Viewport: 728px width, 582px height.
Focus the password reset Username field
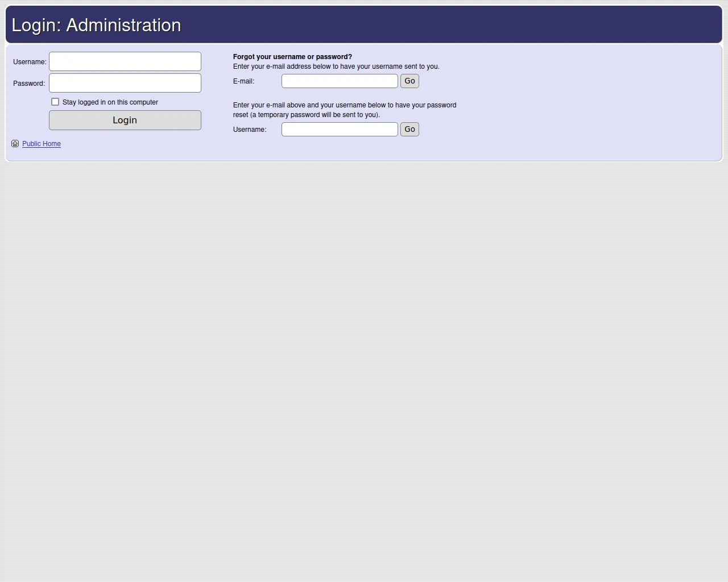[340, 130]
